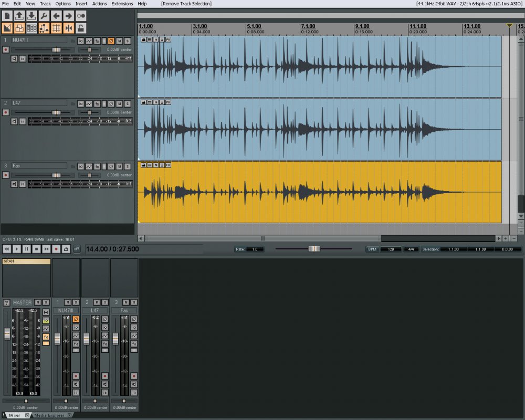Open the Edit menu
525x420 pixels.
[17, 4]
